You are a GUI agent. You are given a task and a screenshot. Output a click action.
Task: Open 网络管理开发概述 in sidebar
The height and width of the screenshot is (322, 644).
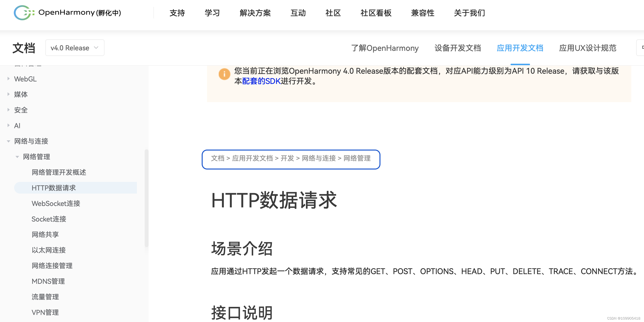(59, 172)
